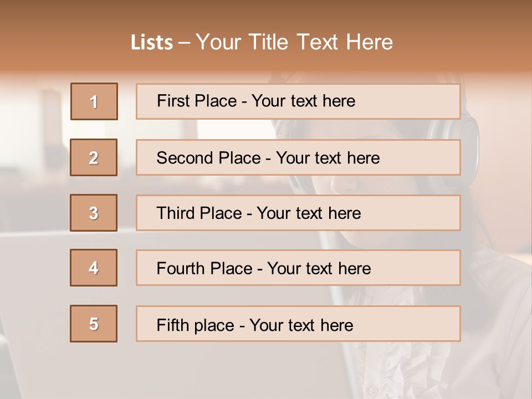Click the number 1 box
This screenshot has height=399, width=532.
[94, 101]
